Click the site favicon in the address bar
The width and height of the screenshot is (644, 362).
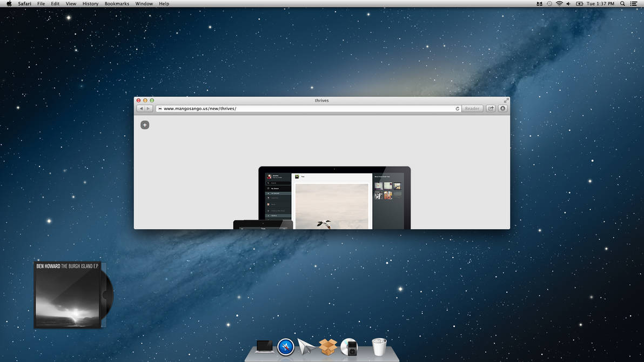160,109
